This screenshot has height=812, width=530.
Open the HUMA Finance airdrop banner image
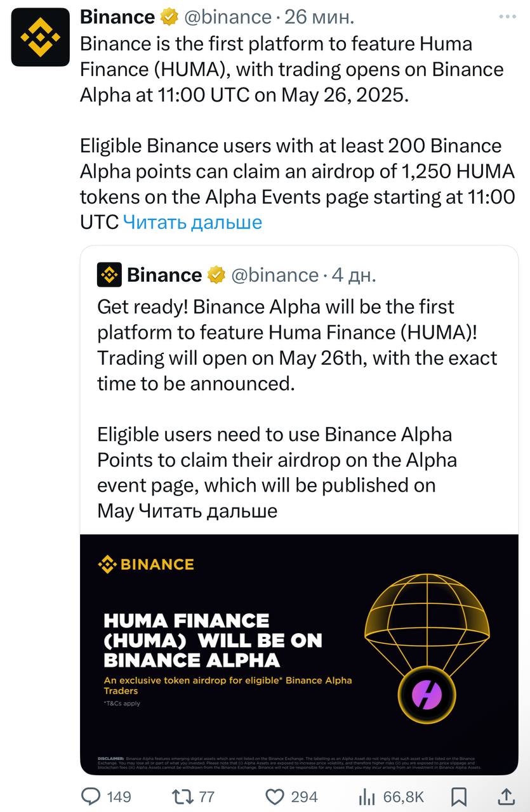click(x=299, y=653)
